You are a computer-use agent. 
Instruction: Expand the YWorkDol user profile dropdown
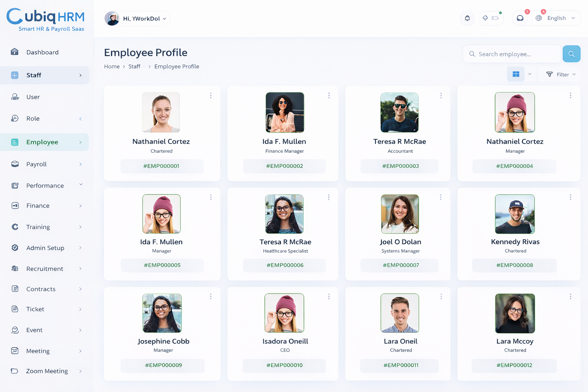pyautogui.click(x=137, y=18)
